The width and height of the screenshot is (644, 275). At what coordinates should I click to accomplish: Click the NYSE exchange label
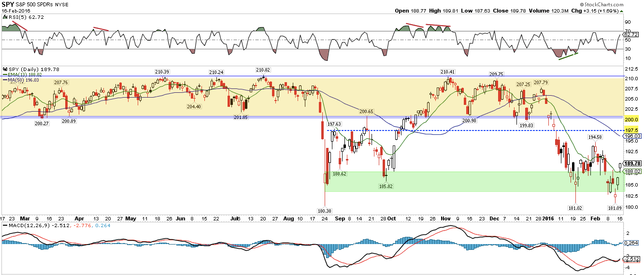tap(62, 4)
